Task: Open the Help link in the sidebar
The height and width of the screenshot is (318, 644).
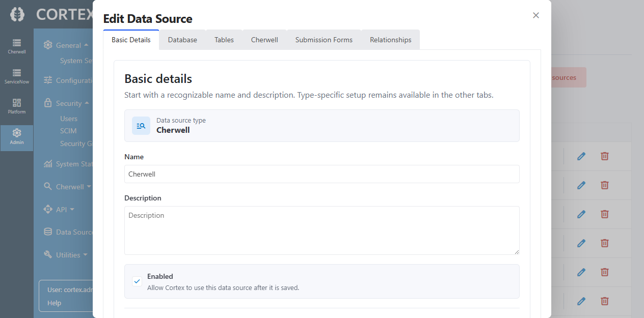Action: coord(54,303)
